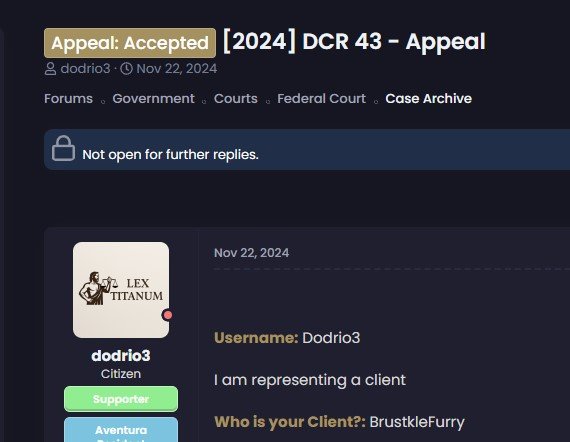
Task: Click the red offline status dot on the avatar
Action: coord(168,315)
